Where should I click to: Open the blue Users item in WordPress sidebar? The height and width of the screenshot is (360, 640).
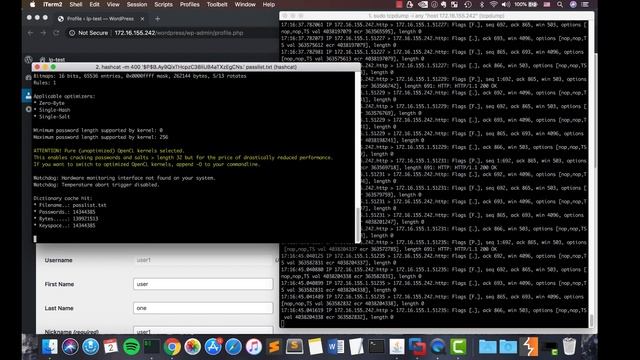[27, 96]
